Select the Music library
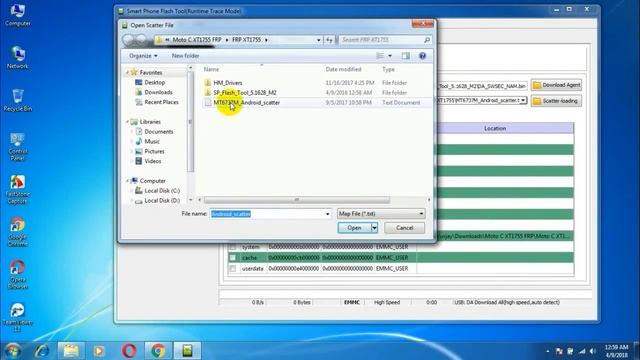The width and height of the screenshot is (640, 360). click(152, 142)
